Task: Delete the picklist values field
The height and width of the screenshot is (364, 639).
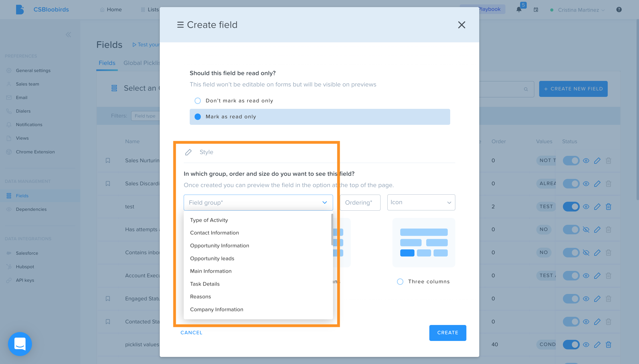Action: (x=608, y=344)
